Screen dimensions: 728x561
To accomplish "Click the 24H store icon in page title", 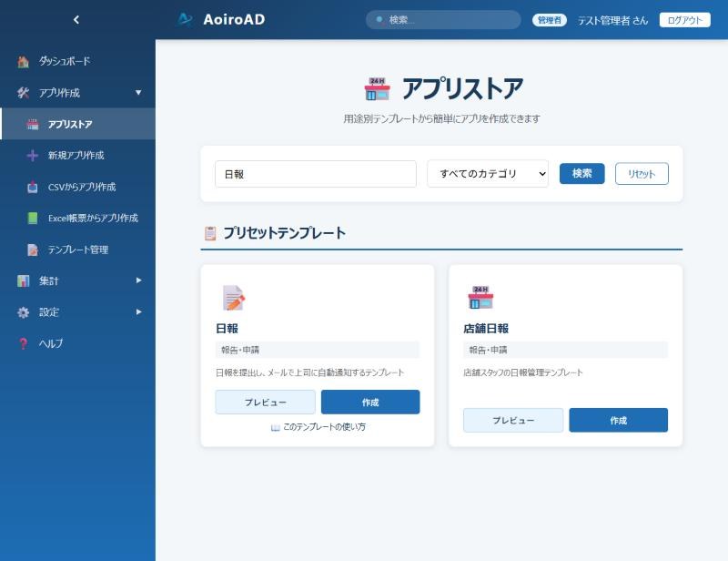I will pos(377,88).
